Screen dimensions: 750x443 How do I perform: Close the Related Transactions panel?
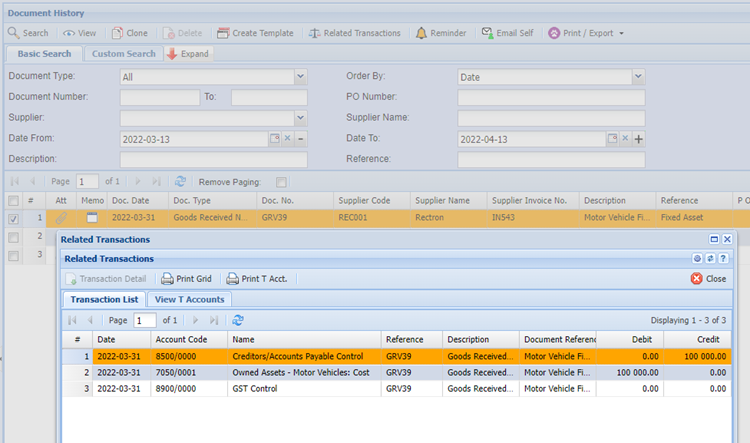[708, 278]
